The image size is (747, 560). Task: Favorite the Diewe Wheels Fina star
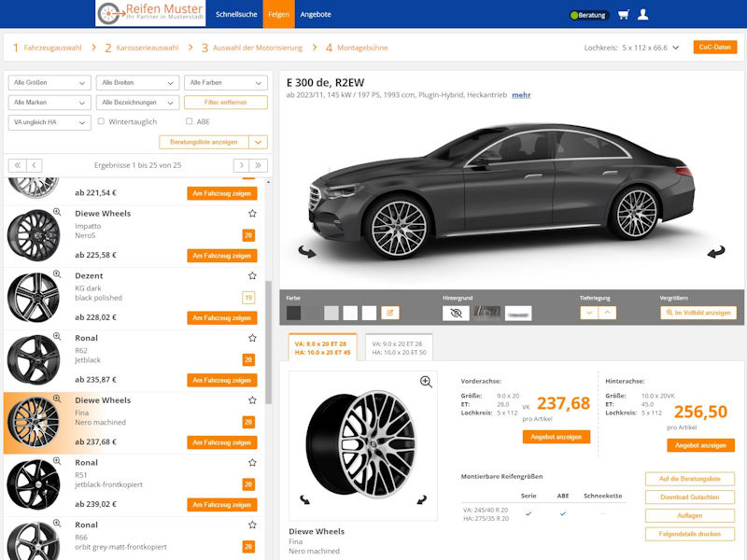point(252,400)
